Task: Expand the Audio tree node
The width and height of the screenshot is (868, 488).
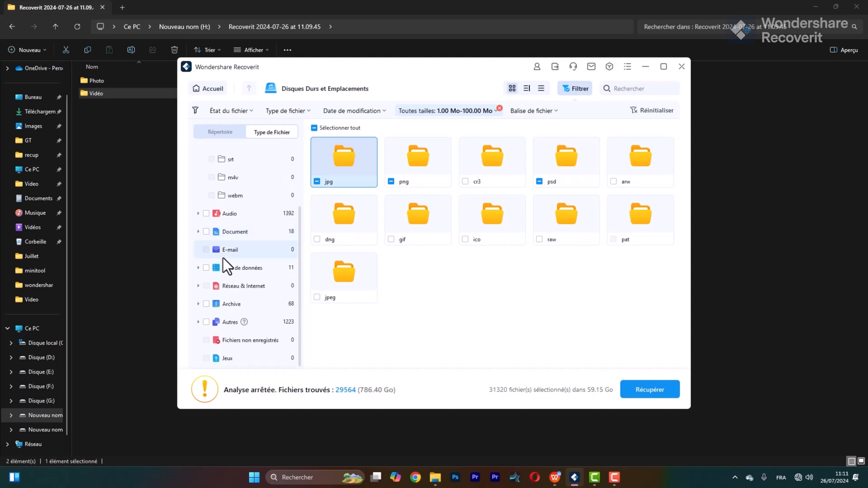Action: 198,213
